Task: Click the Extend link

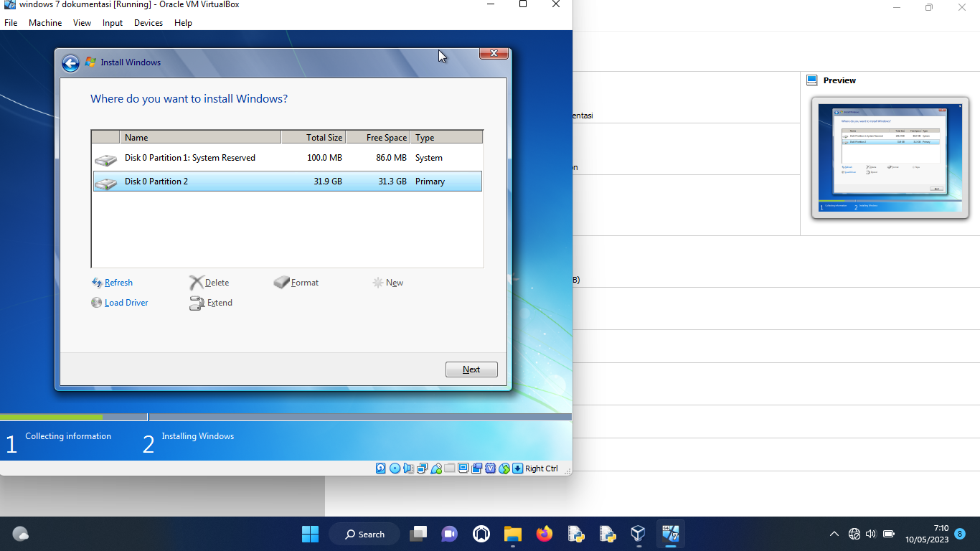Action: click(220, 303)
